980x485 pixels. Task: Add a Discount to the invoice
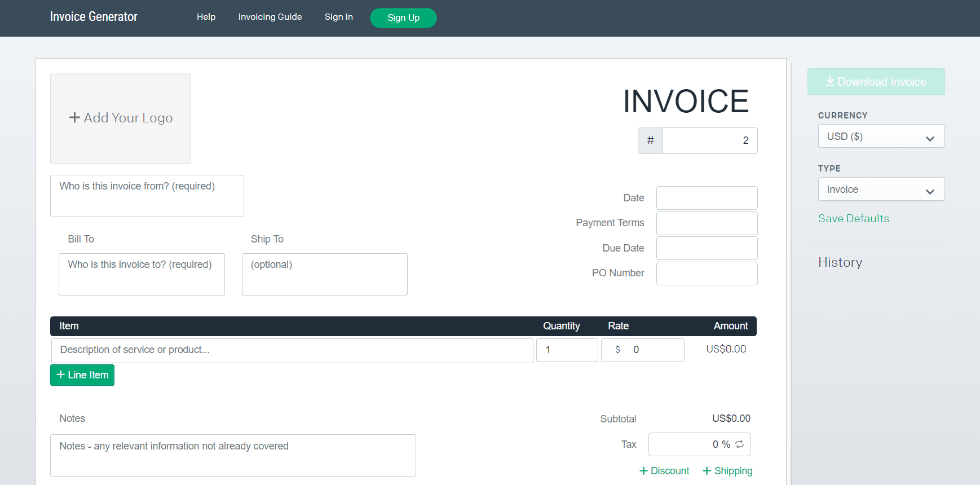[664, 471]
